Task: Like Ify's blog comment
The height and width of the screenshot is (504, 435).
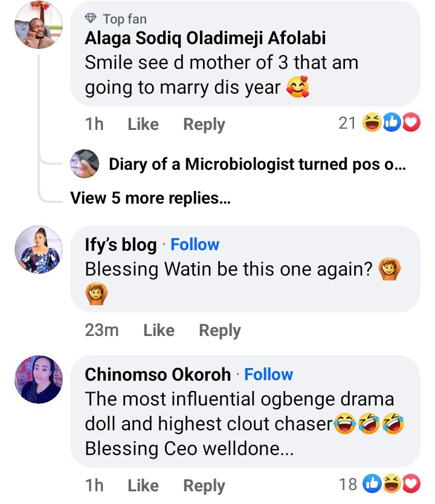Action: pyautogui.click(x=159, y=331)
